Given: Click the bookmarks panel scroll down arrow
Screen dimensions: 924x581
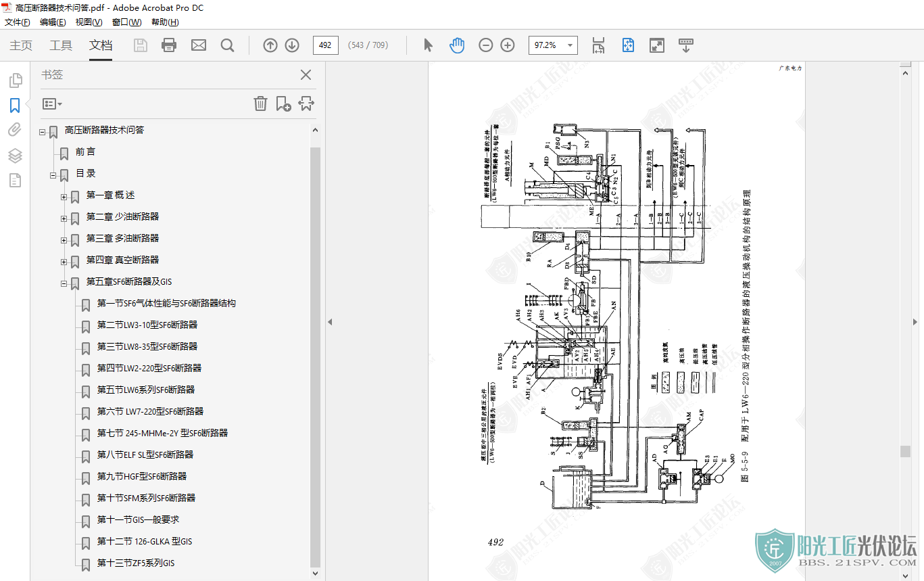Looking at the screenshot, I should (315, 573).
